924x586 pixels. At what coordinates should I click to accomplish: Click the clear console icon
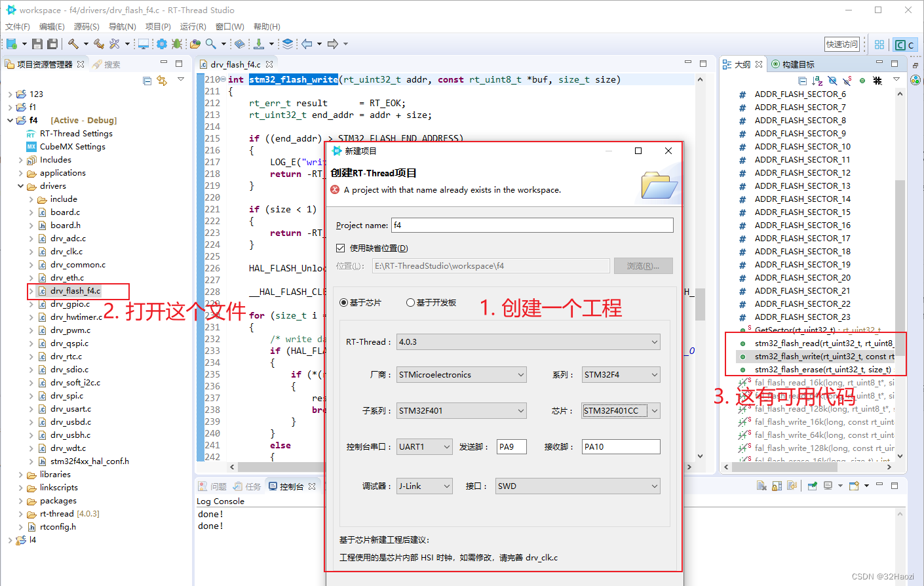761,486
